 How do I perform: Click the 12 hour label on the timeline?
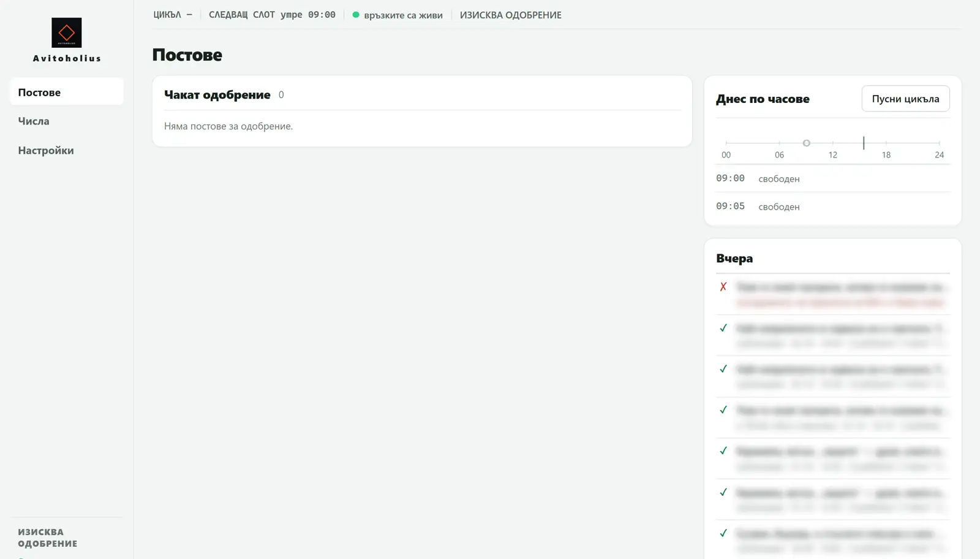coord(832,155)
